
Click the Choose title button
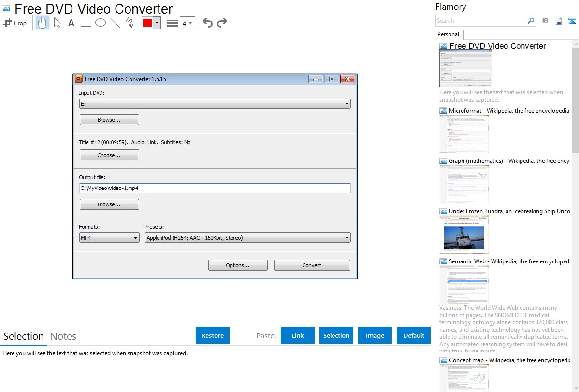click(109, 155)
